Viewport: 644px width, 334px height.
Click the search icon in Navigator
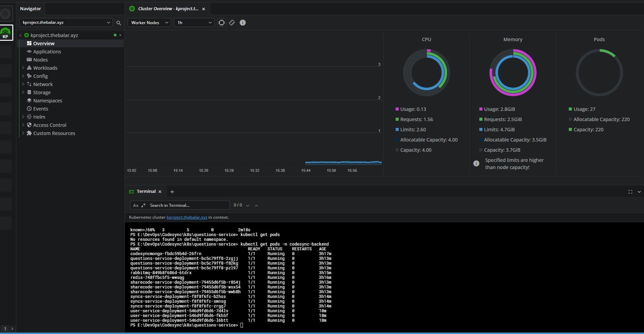click(x=119, y=23)
